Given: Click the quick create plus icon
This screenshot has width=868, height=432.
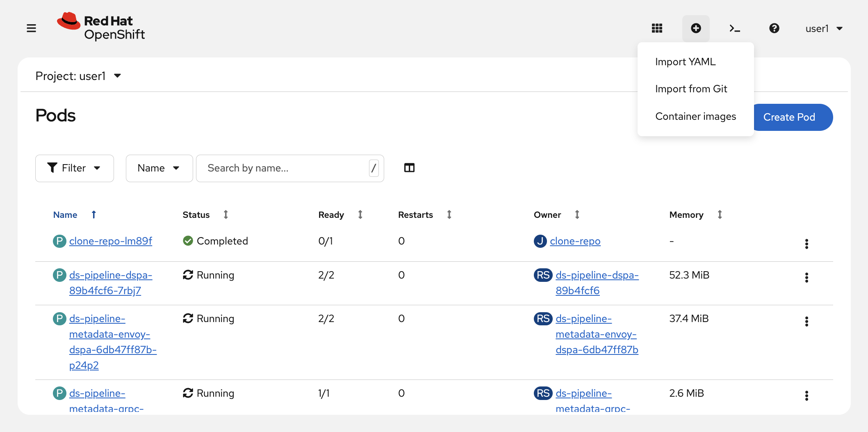Looking at the screenshot, I should pos(695,28).
